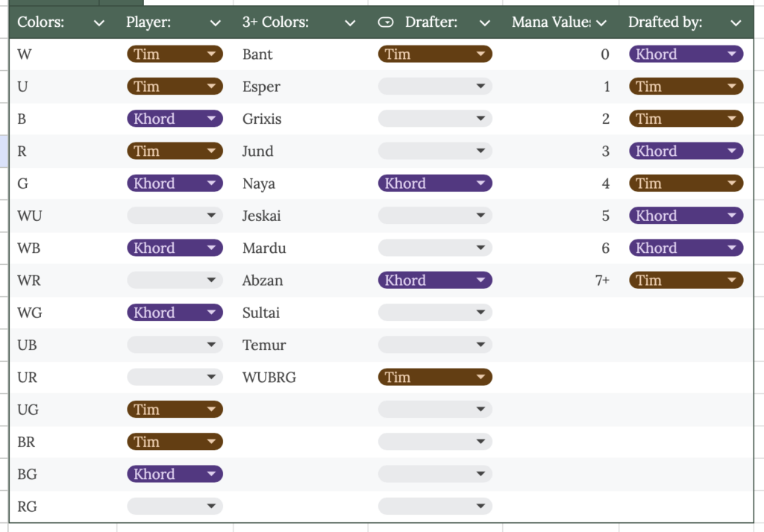Image resolution: width=764 pixels, height=532 pixels.
Task: Open the empty Drafter dropdown for Esper
Action: pos(481,87)
